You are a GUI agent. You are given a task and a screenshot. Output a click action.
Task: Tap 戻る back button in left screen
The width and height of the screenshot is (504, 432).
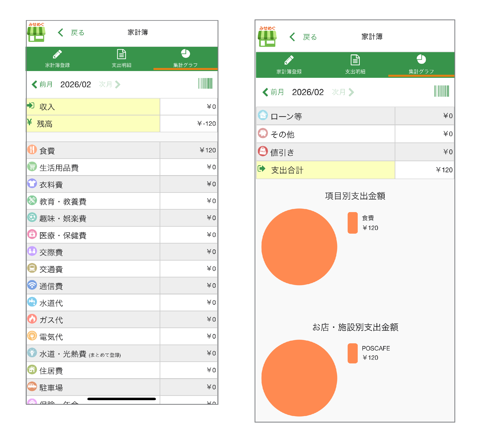click(x=71, y=33)
